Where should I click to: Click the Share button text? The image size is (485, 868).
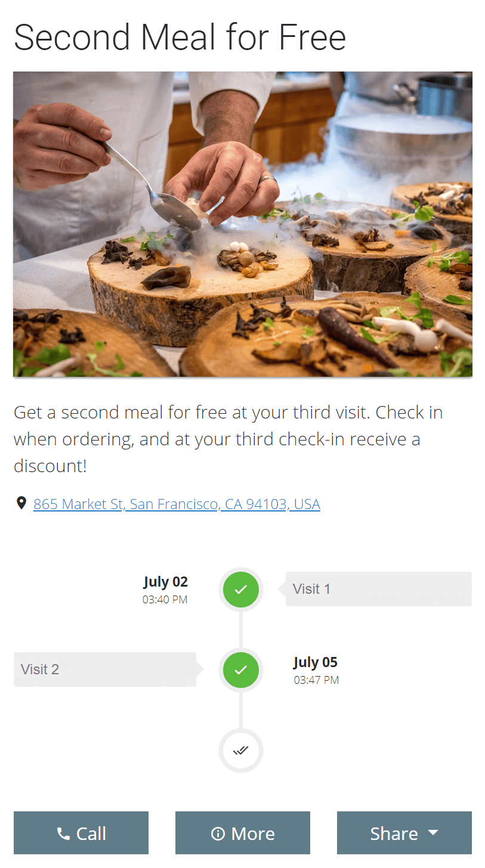click(x=394, y=833)
